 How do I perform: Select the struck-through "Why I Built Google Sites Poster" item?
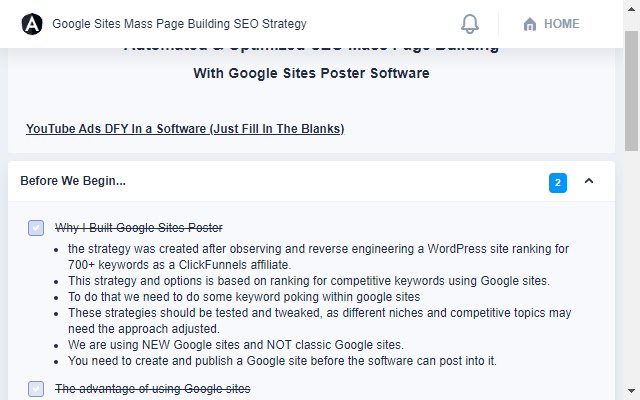click(139, 228)
